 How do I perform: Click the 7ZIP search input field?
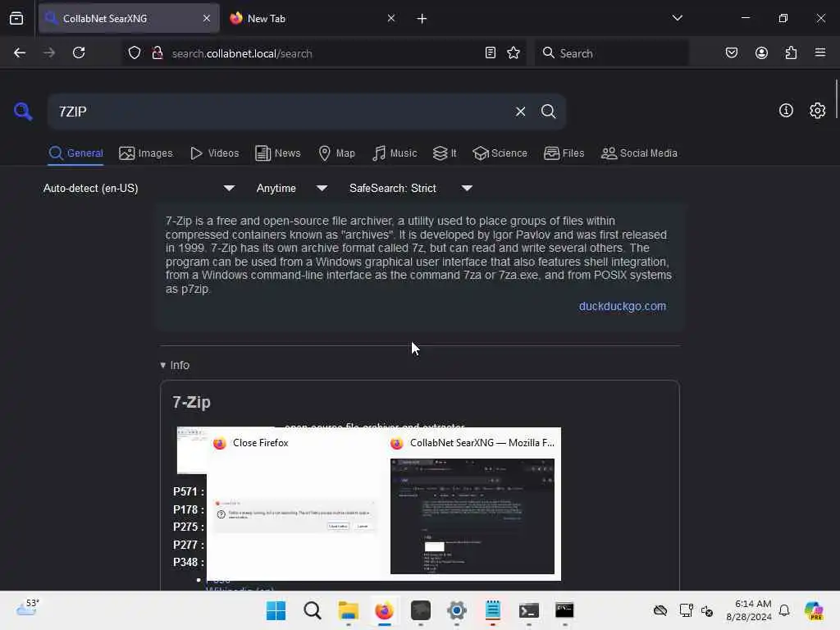click(281, 112)
